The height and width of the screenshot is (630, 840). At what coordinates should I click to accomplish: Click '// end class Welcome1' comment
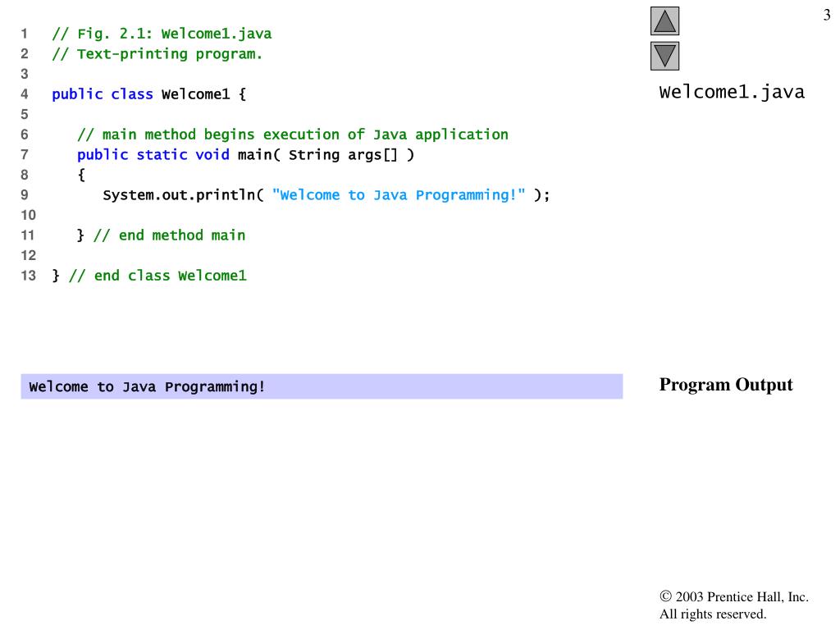click(157, 276)
